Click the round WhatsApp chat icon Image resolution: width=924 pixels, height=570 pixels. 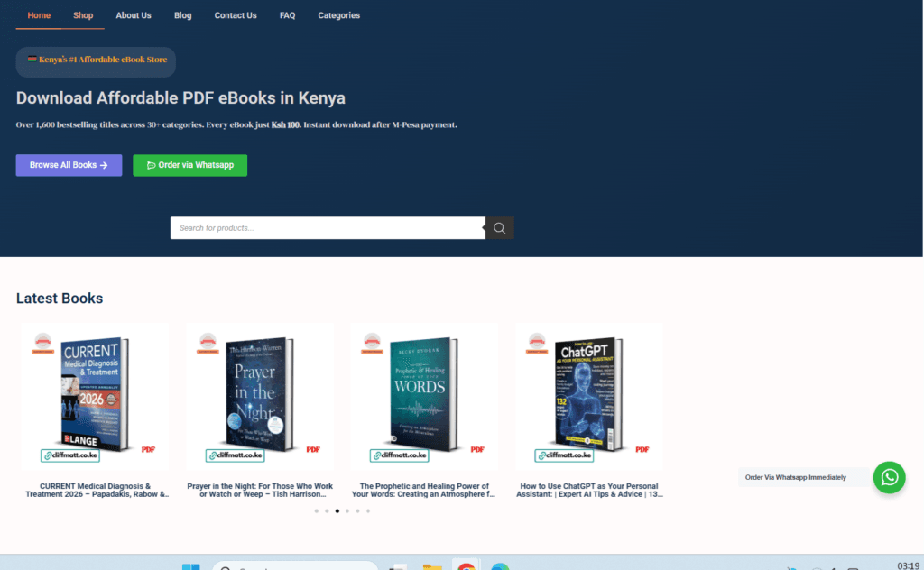pos(889,477)
